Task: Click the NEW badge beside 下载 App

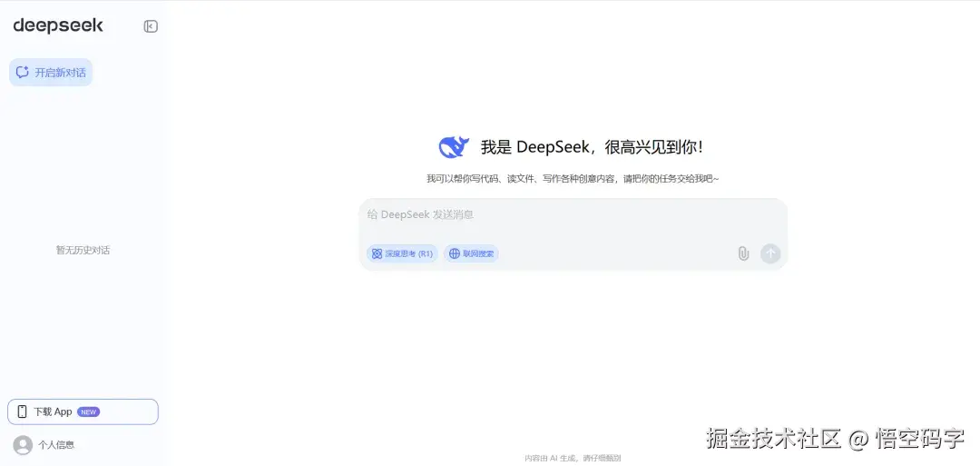Action: (88, 412)
